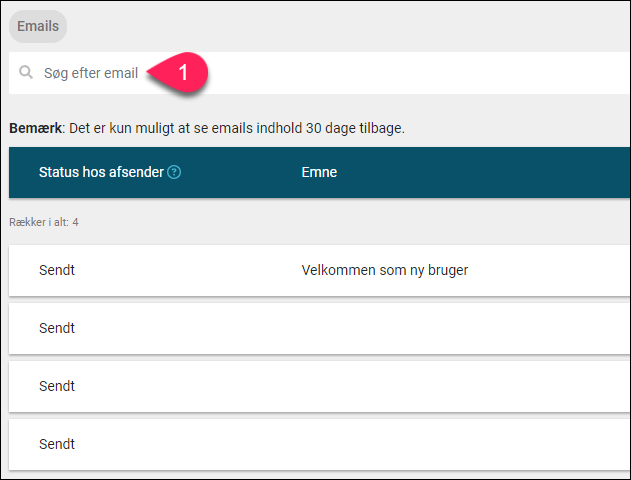Viewport: 631px width, 480px height.
Task: Click the bold 'Bemærk' word
Action: (35, 128)
